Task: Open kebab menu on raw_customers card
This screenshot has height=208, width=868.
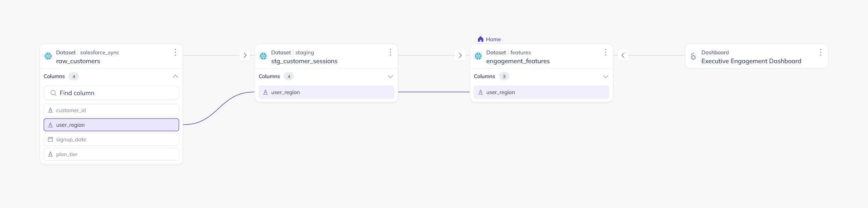Action: pyautogui.click(x=175, y=53)
